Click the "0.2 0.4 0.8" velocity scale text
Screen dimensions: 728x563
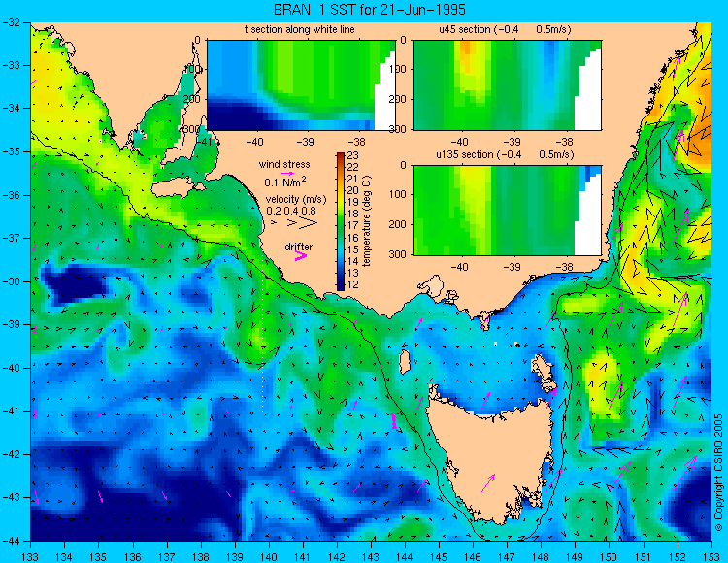pyautogui.click(x=290, y=211)
